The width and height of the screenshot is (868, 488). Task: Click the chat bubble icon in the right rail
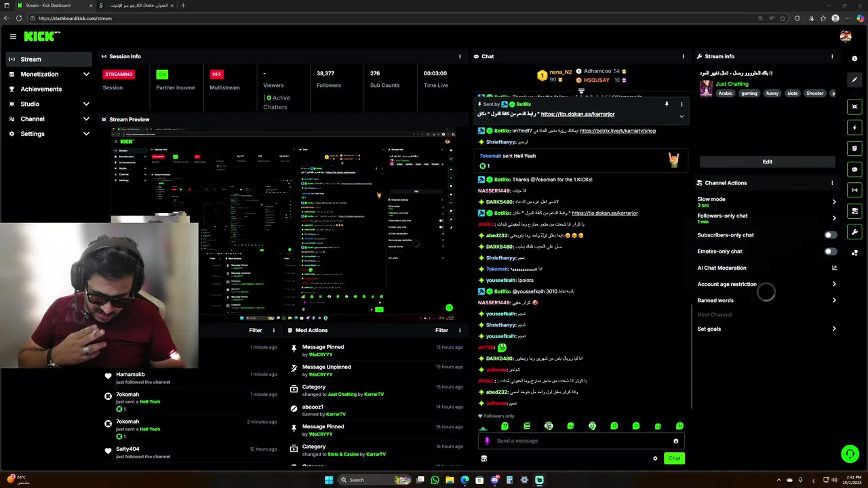[x=854, y=169]
